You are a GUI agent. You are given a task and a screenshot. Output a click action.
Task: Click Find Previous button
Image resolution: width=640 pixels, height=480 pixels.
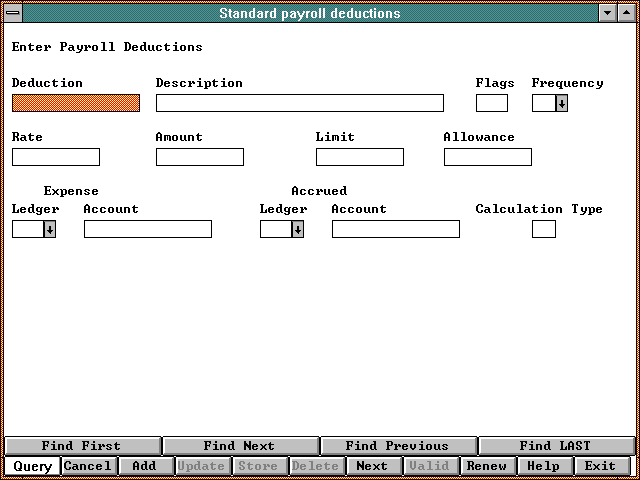point(397,446)
